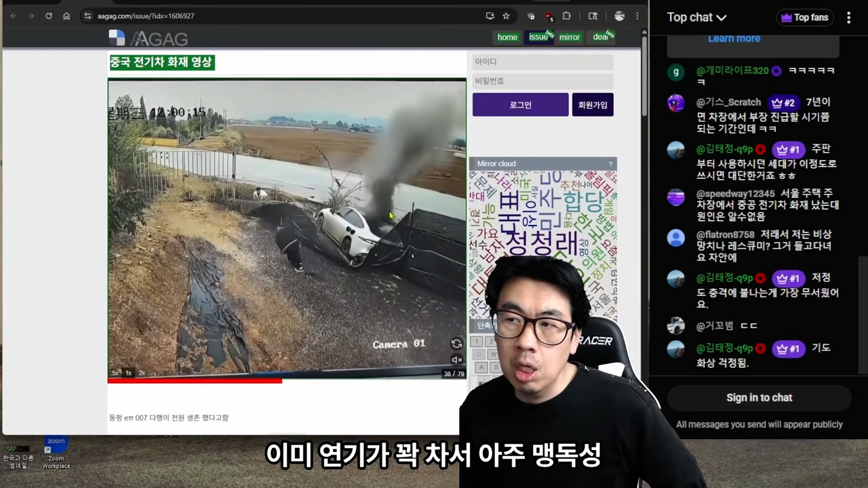Set video playback speed to .5x

coord(115,373)
